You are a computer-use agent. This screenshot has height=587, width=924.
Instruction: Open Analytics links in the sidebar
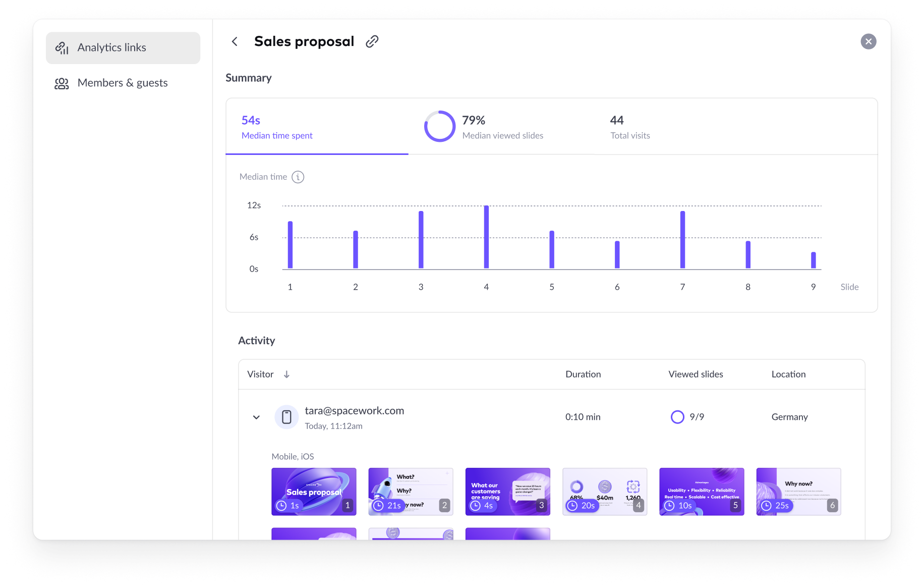tap(123, 48)
